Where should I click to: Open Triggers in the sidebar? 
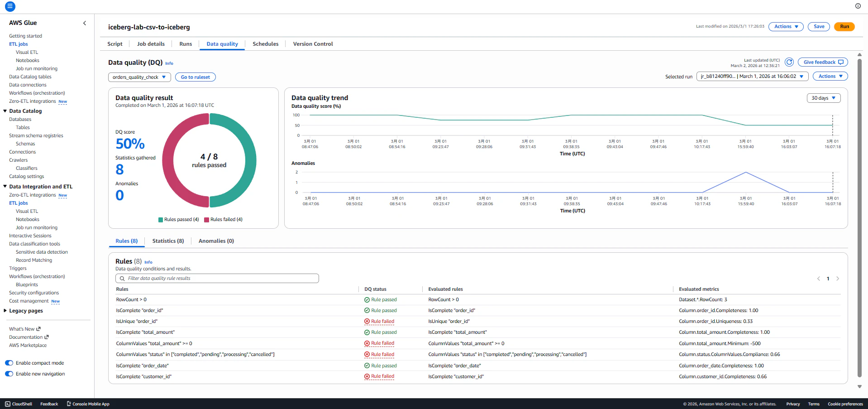pyautogui.click(x=18, y=269)
